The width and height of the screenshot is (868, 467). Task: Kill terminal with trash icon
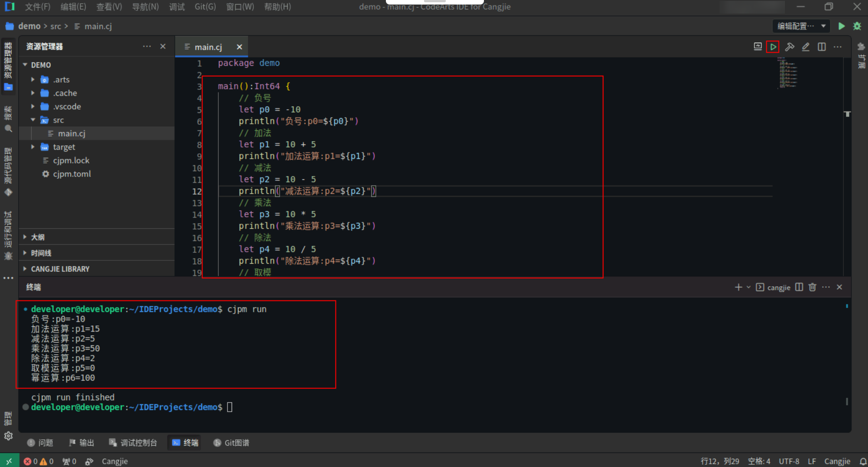point(813,287)
